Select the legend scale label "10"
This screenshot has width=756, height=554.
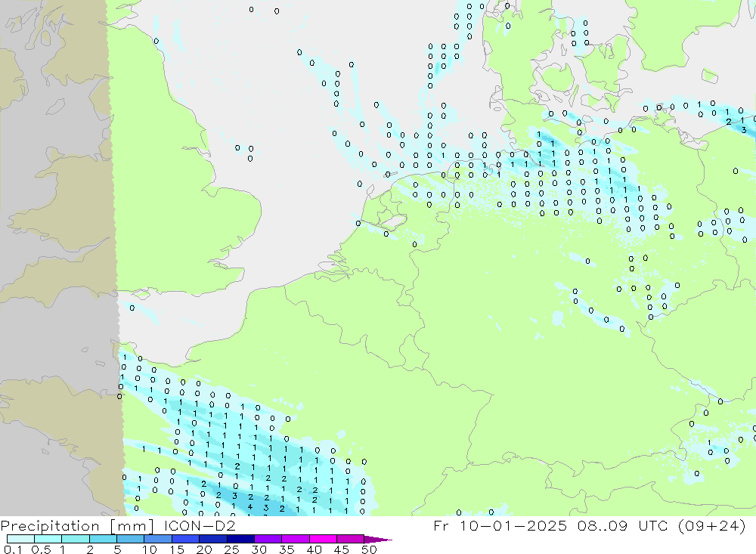pos(150,549)
